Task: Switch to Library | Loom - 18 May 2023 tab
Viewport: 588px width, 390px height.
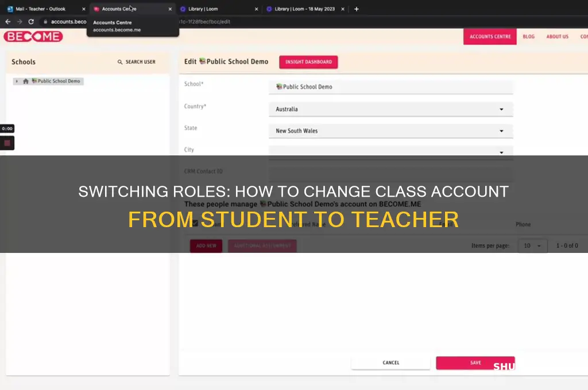Action: coord(304,9)
